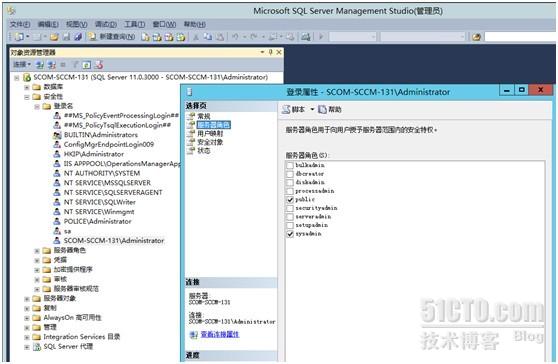
Task: Toggle the public server role checkbox
Action: pos(290,200)
